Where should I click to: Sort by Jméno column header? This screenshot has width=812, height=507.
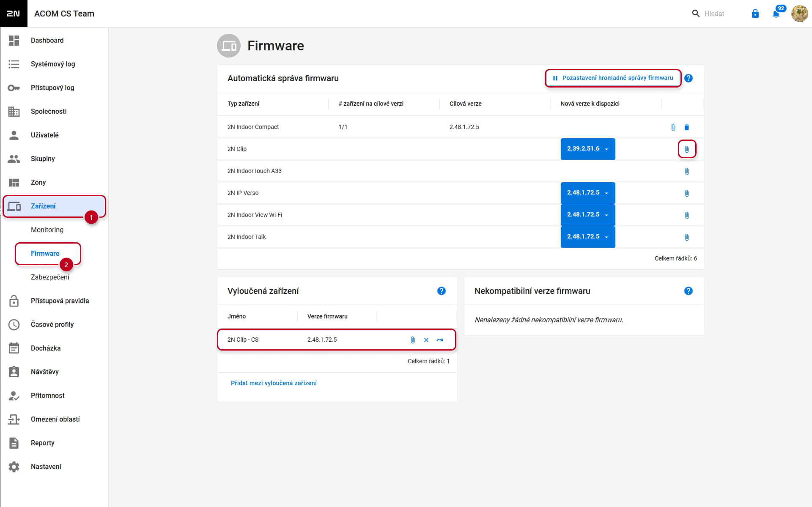pos(236,316)
